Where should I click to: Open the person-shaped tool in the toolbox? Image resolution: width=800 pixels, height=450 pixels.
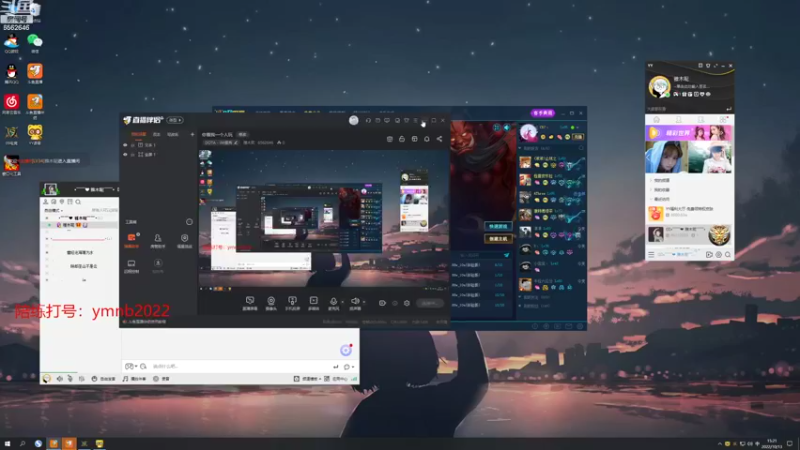point(158,240)
